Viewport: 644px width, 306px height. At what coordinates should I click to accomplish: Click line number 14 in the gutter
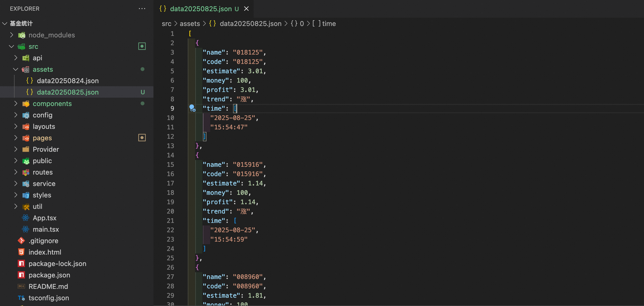tap(170, 155)
